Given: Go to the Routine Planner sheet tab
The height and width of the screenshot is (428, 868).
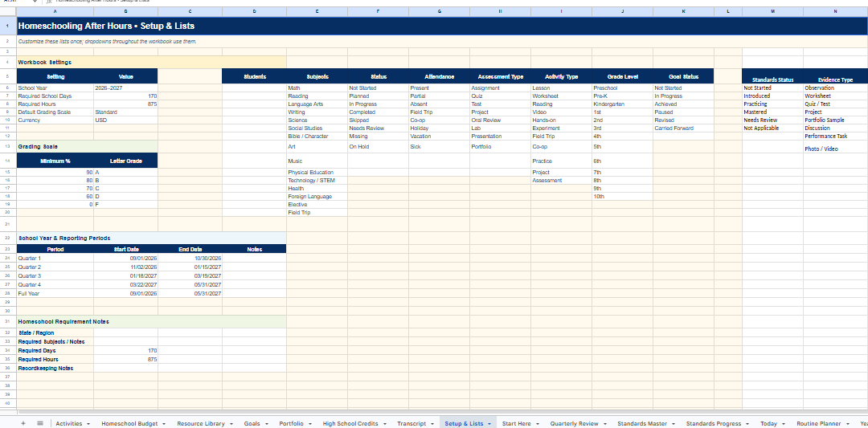Looking at the screenshot, I should click(x=818, y=423).
